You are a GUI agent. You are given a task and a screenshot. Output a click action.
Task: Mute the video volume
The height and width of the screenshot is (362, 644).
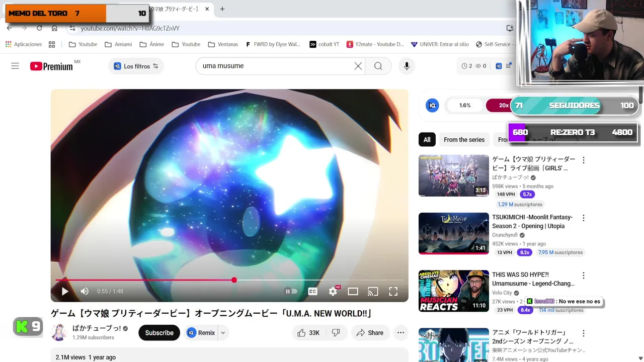85,291
